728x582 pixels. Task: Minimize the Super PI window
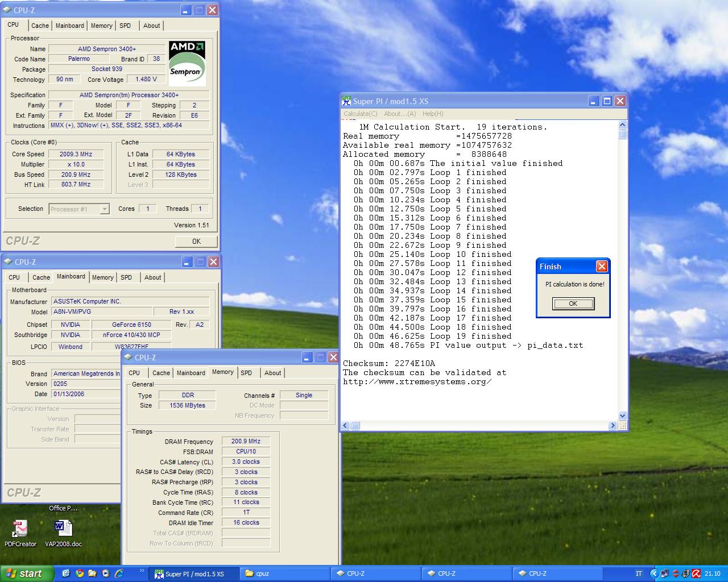click(593, 101)
